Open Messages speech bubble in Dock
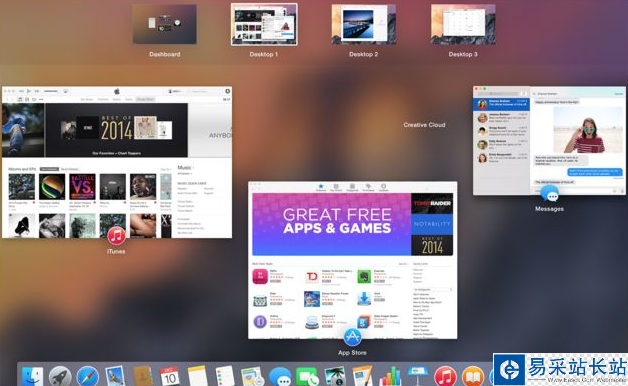This screenshot has height=386, width=628. point(280,377)
